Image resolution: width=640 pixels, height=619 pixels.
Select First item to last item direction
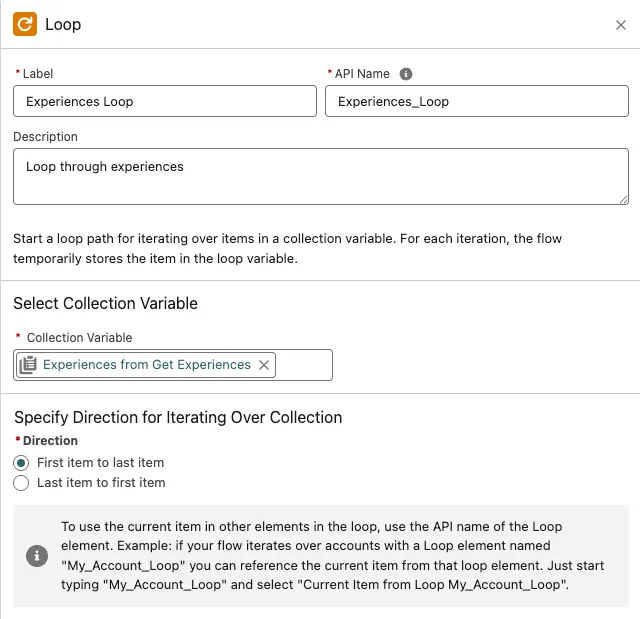coord(21,463)
